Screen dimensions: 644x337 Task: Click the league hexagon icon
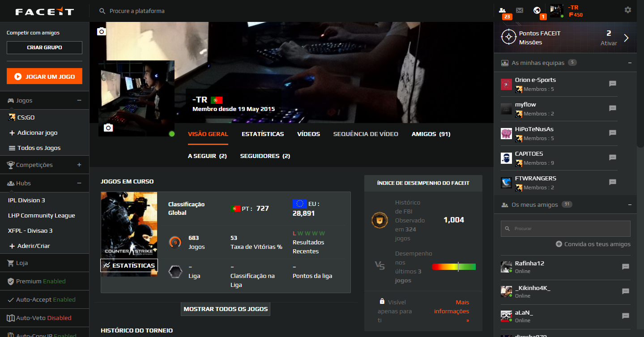(175, 272)
